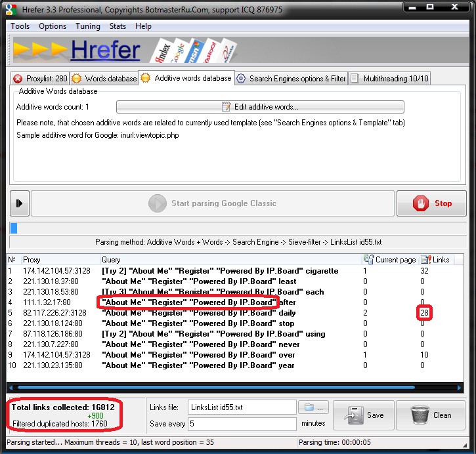The image size is (476, 454).
Task: Click the horizontal scrollbar thumb of results list
Action: [x=216, y=388]
